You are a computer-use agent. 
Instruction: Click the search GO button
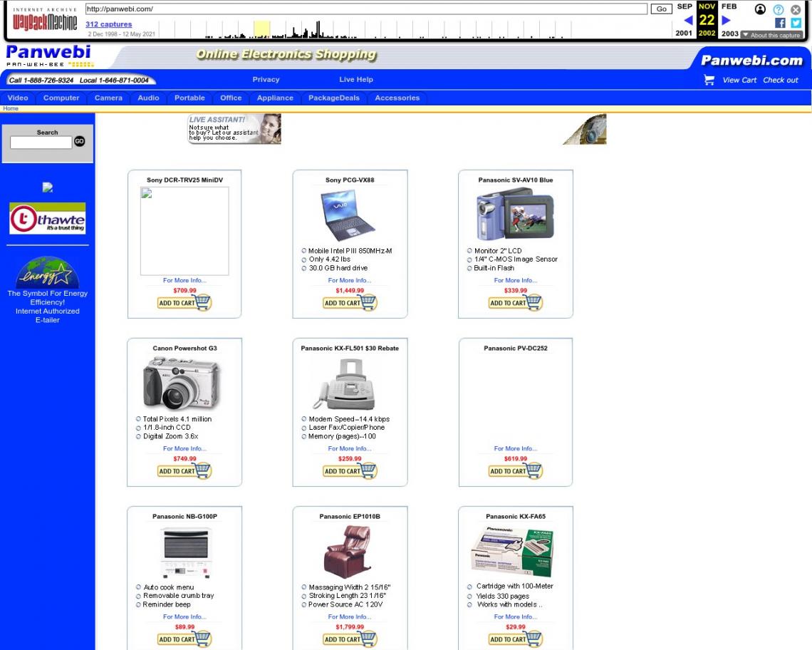tap(79, 141)
